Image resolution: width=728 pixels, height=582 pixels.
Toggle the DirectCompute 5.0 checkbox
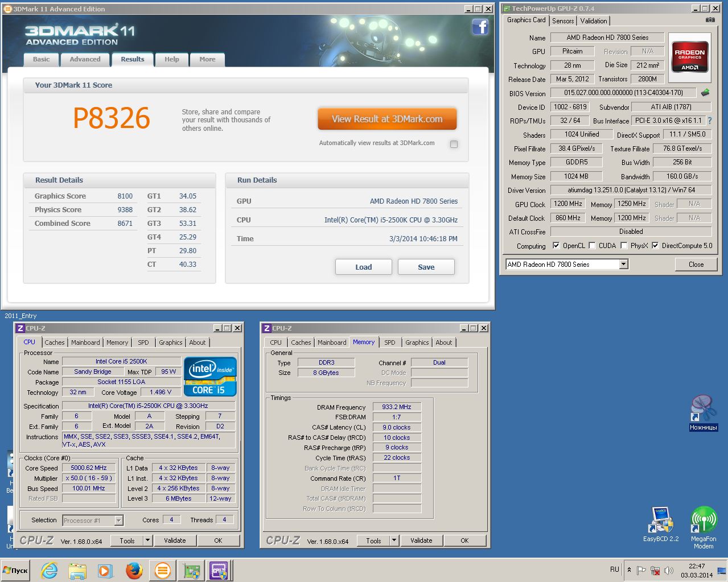point(655,246)
